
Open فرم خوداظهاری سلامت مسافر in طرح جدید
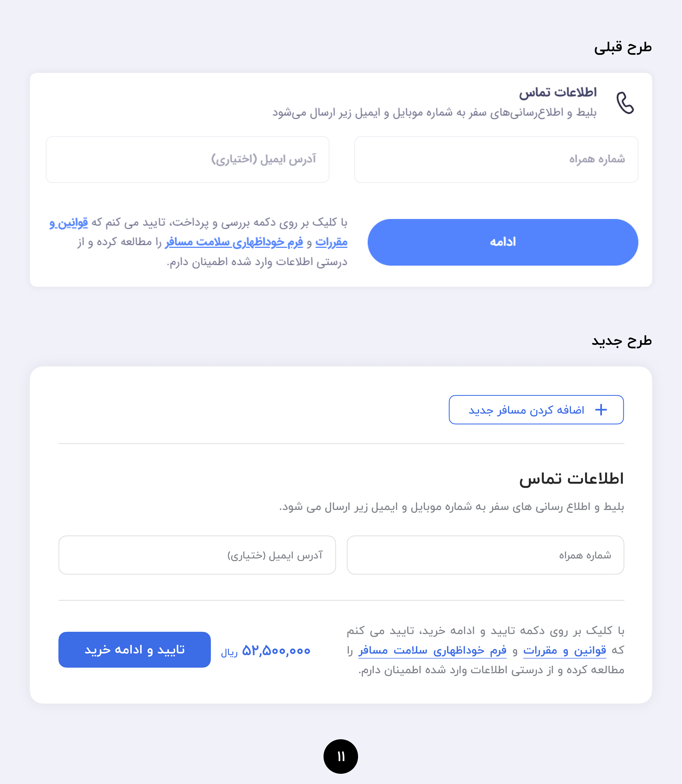[x=432, y=651]
